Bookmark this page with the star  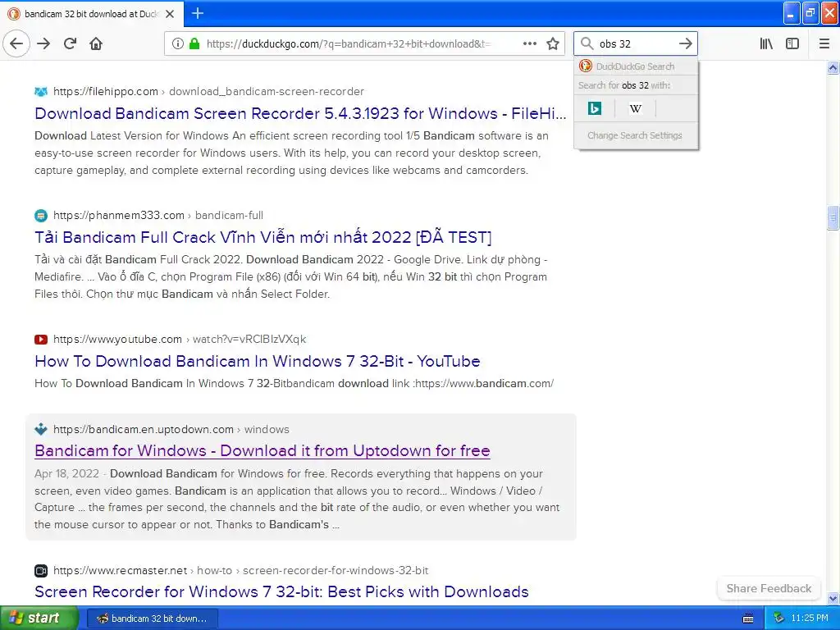point(553,43)
